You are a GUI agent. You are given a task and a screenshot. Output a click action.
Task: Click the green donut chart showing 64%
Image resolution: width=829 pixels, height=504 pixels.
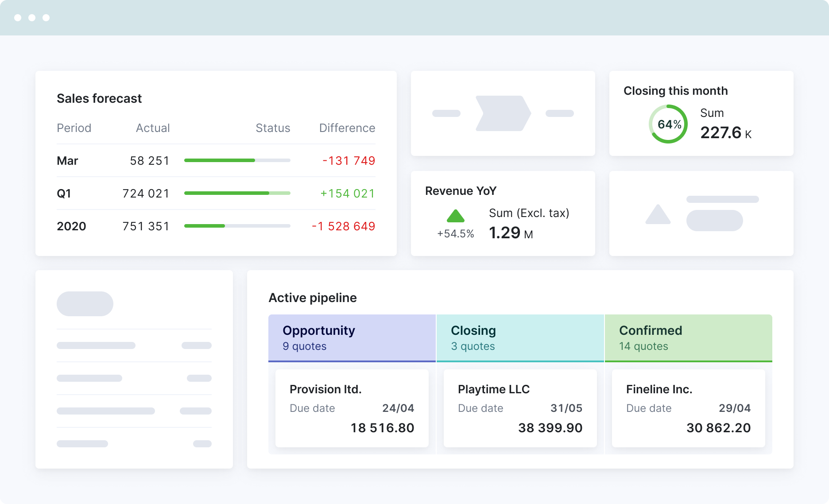(668, 124)
